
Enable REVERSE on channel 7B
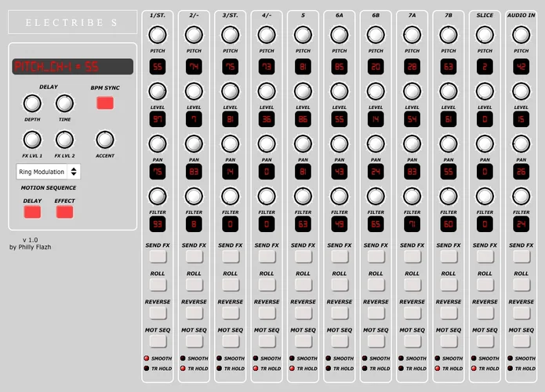pos(449,313)
